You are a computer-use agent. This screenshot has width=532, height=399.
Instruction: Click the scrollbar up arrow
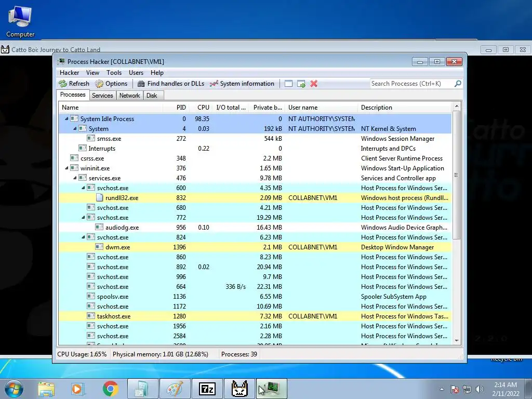click(x=456, y=106)
